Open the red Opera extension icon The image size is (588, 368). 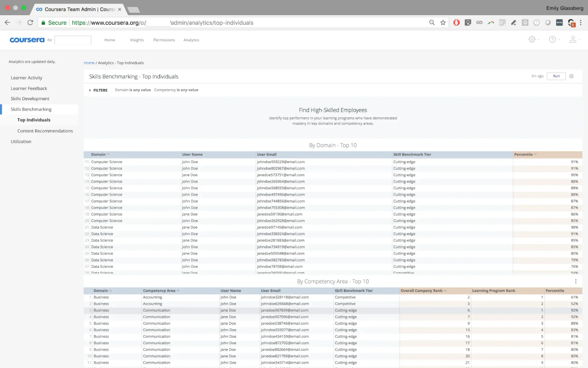coord(456,23)
